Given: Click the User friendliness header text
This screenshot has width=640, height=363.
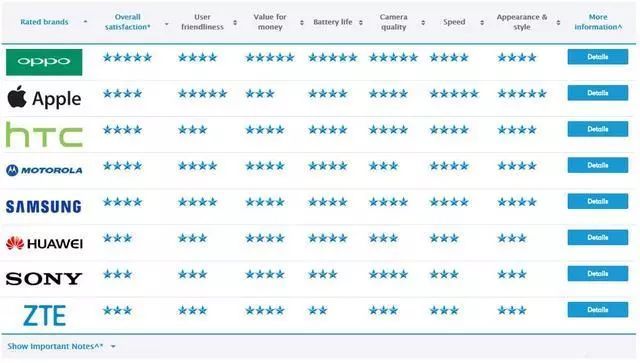Looking at the screenshot, I should pyautogui.click(x=202, y=22).
